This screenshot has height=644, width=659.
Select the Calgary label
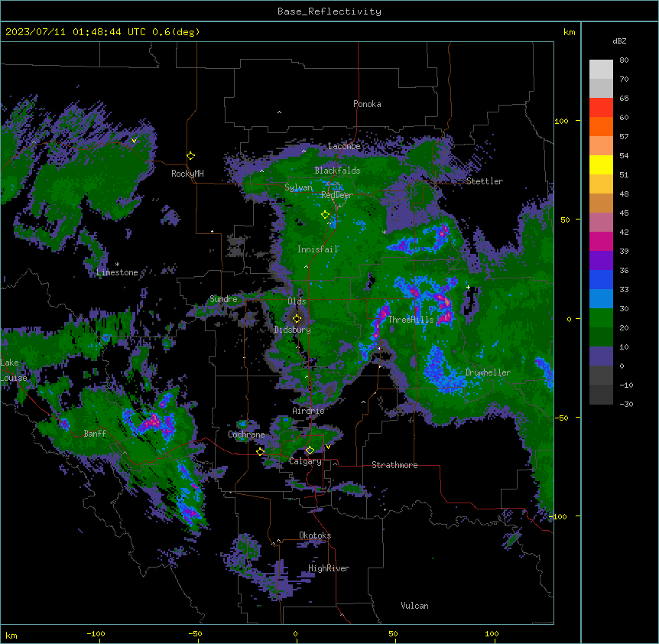pos(306,461)
